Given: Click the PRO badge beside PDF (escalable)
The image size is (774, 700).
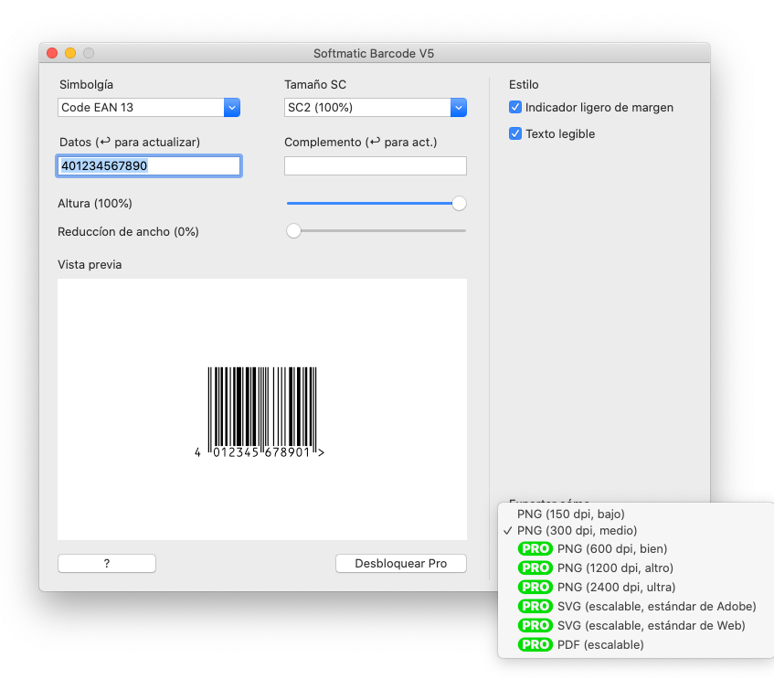Looking at the screenshot, I should [x=535, y=645].
